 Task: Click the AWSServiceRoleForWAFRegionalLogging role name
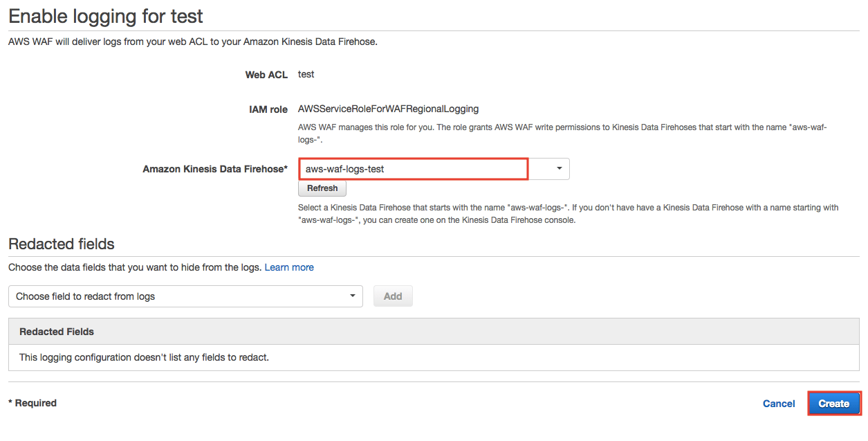pos(388,109)
